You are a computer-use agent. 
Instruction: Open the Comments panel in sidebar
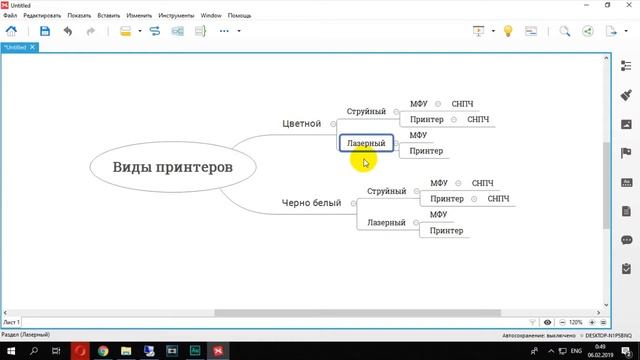[x=627, y=240]
